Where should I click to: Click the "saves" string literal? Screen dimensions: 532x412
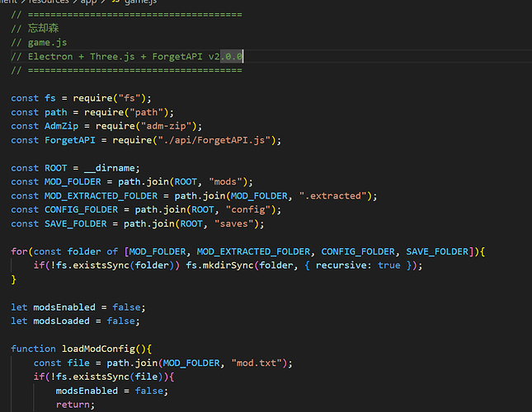[233, 223]
